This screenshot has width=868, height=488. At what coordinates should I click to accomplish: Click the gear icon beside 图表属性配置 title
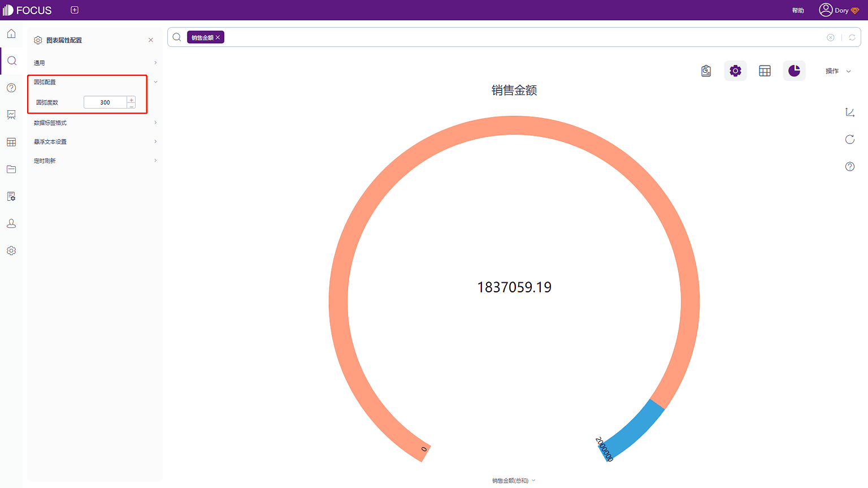(x=38, y=40)
